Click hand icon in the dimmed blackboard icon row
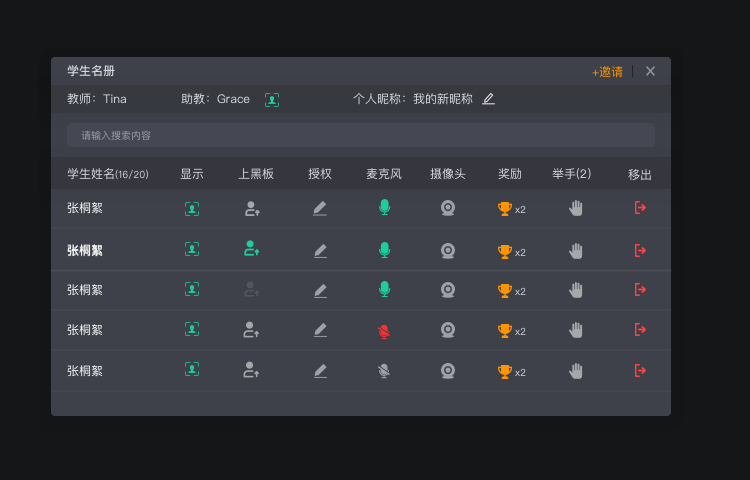Screen dimensions: 750x480 tap(576, 290)
